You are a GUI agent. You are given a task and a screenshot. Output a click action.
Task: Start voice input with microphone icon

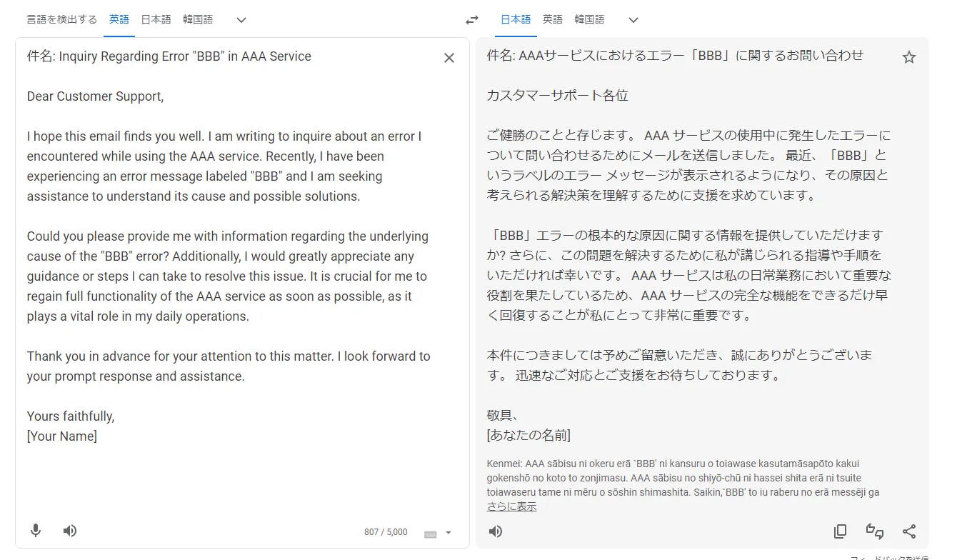tap(36, 531)
